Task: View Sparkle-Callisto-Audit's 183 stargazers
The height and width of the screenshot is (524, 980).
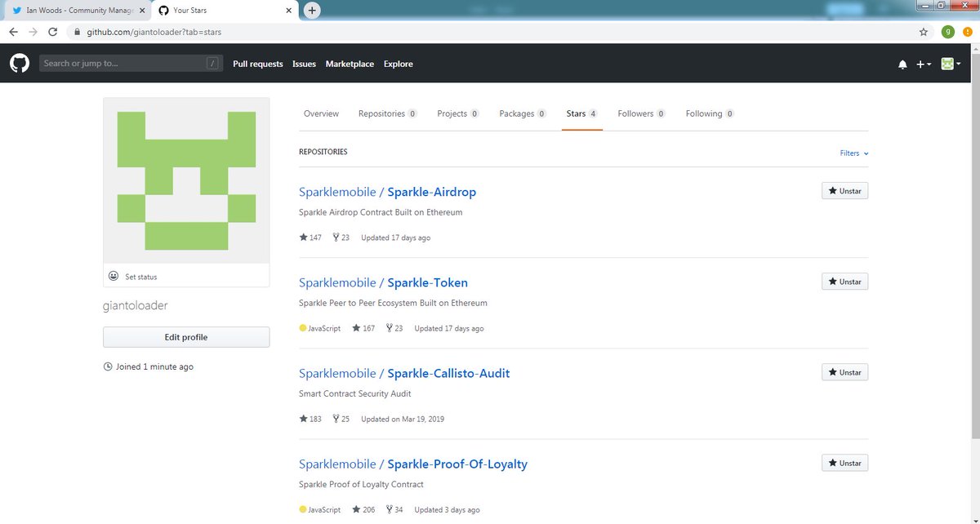Action: pyautogui.click(x=310, y=419)
